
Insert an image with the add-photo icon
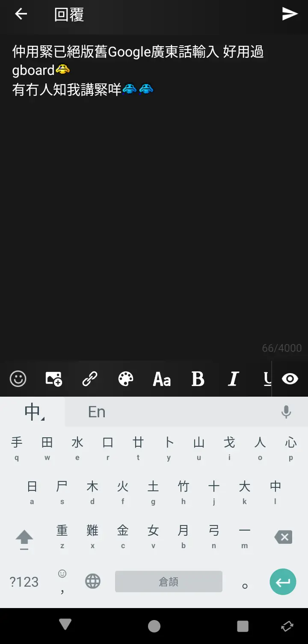click(54, 379)
